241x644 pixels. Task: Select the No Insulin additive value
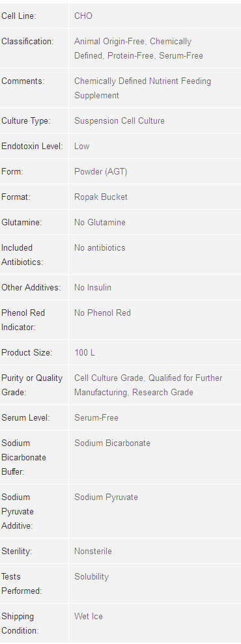(92, 288)
